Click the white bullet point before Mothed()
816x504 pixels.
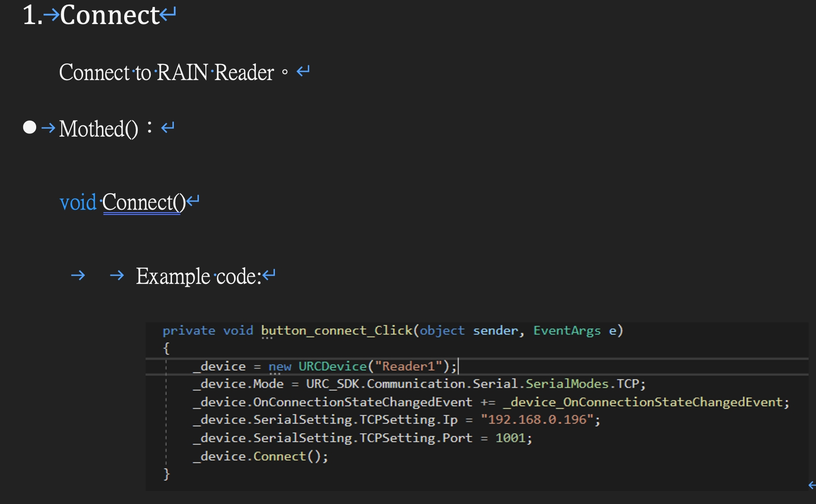[30, 127]
